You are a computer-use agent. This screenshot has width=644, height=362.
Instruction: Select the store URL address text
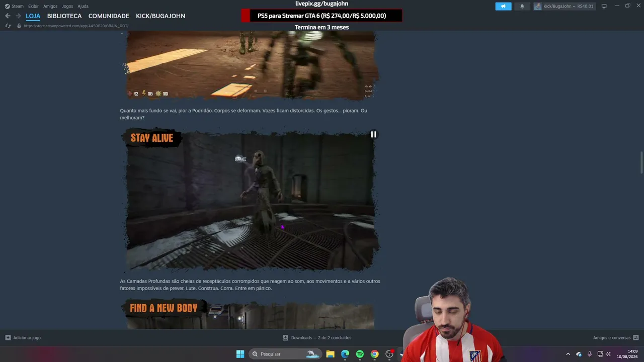[x=76, y=26]
